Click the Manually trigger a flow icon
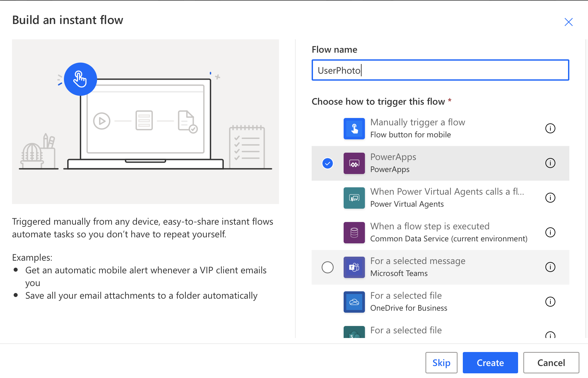The image size is (588, 378). (354, 129)
